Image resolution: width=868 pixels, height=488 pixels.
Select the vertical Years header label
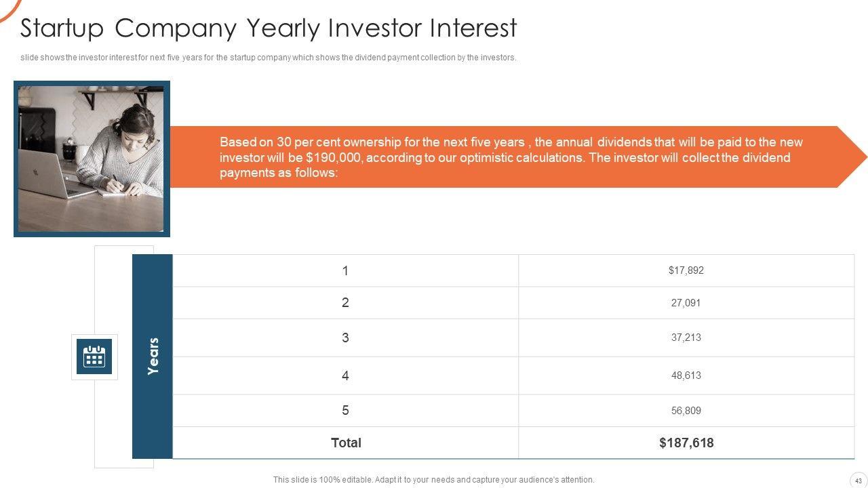(x=153, y=356)
